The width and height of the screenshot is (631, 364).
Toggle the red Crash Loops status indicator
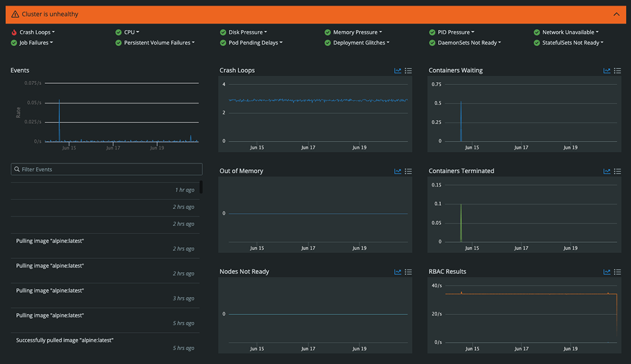(x=13, y=32)
